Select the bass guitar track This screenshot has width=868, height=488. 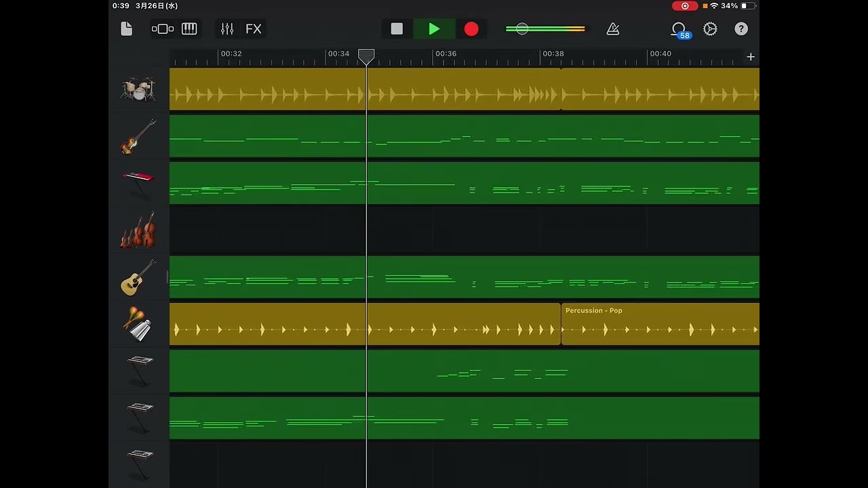139,136
